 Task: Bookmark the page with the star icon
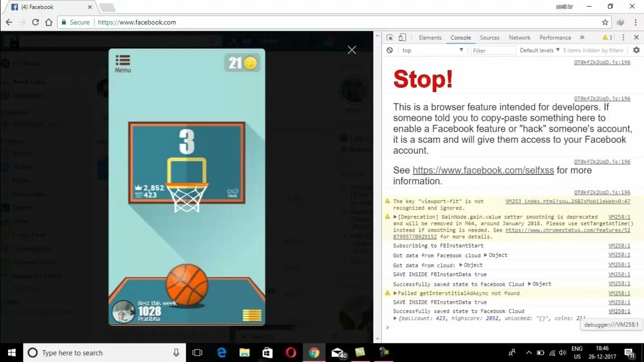pos(605,22)
